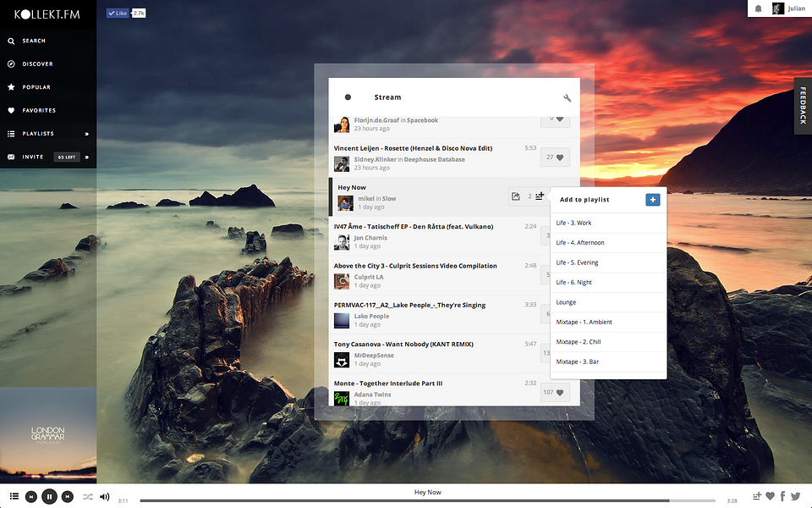Seek within the track progress bar

point(428,500)
